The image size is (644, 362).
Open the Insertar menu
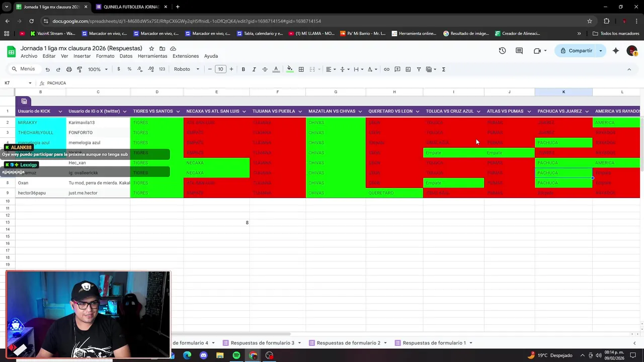click(x=82, y=56)
